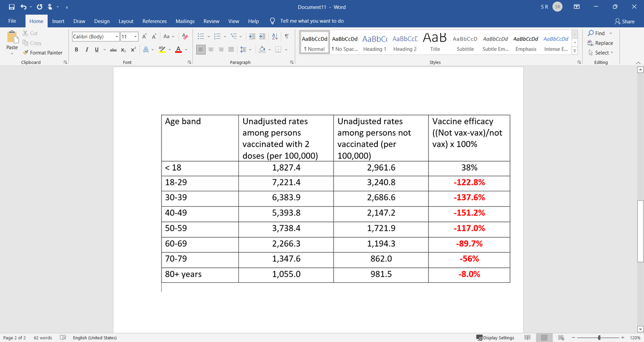The image size is (644, 342).
Task: Click the Replace button
Action: pyautogui.click(x=600, y=43)
